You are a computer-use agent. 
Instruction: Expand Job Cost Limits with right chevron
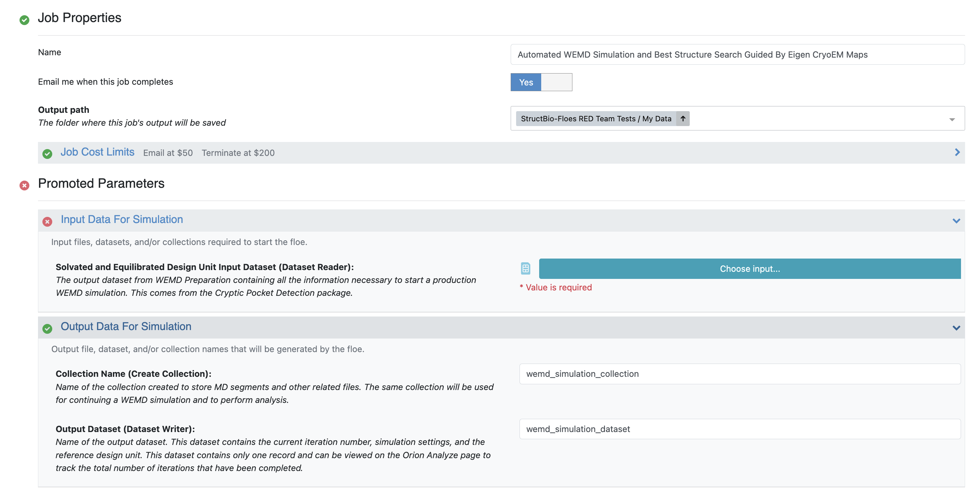click(957, 152)
